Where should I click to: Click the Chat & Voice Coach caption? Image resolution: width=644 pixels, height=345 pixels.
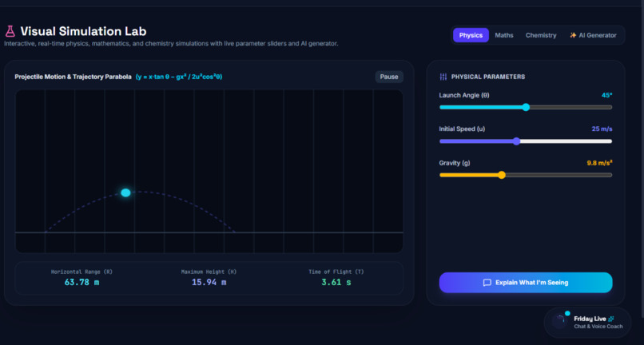(598, 327)
